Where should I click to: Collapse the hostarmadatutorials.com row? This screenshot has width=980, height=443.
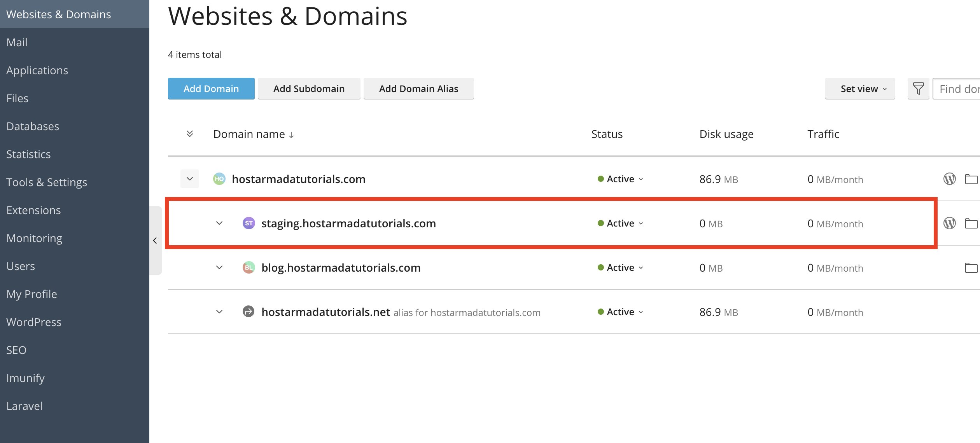point(190,179)
